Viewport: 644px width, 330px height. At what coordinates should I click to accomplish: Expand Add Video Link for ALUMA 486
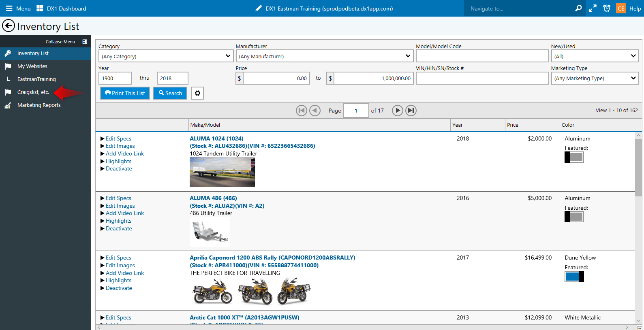pyautogui.click(x=122, y=213)
